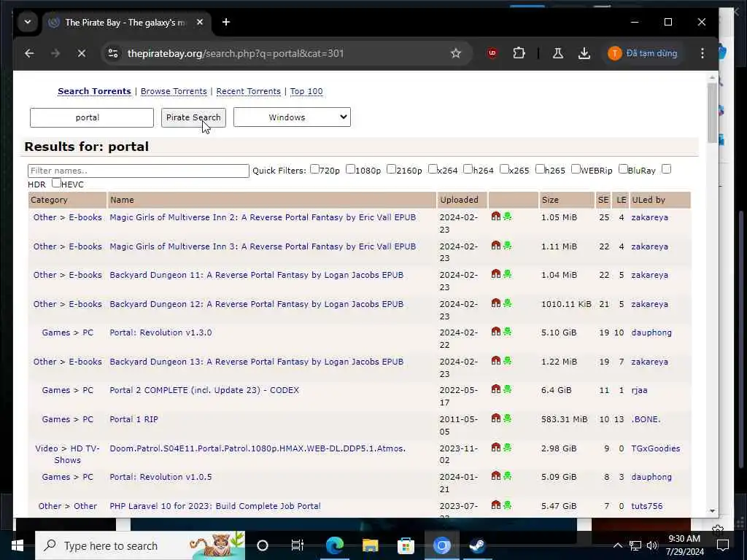Open uploader TGxGoodies link
Screen dimensions: 747x560
656,448
